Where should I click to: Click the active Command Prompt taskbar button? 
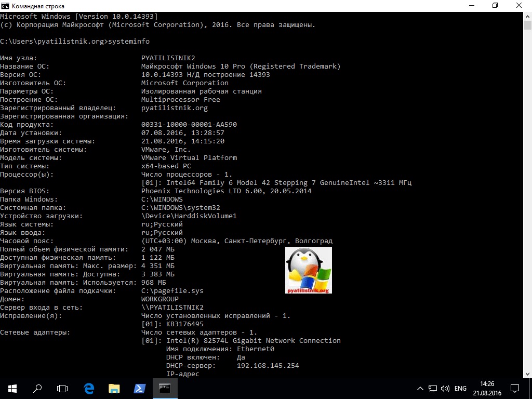pyautogui.click(x=165, y=388)
